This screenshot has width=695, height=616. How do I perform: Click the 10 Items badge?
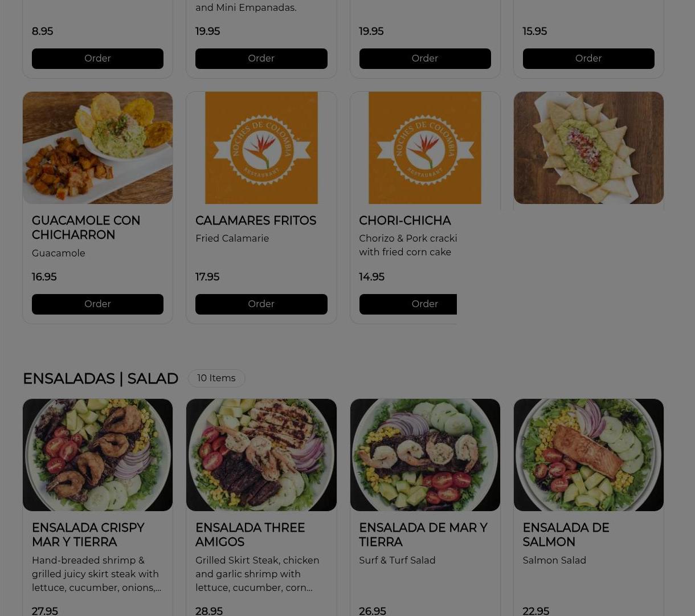click(216, 378)
